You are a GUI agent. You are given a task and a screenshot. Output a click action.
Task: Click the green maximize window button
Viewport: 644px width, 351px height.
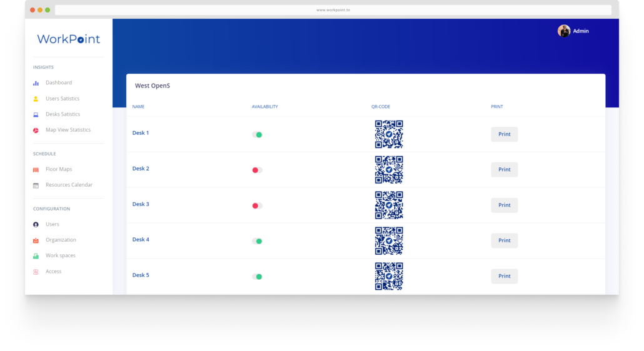[48, 10]
